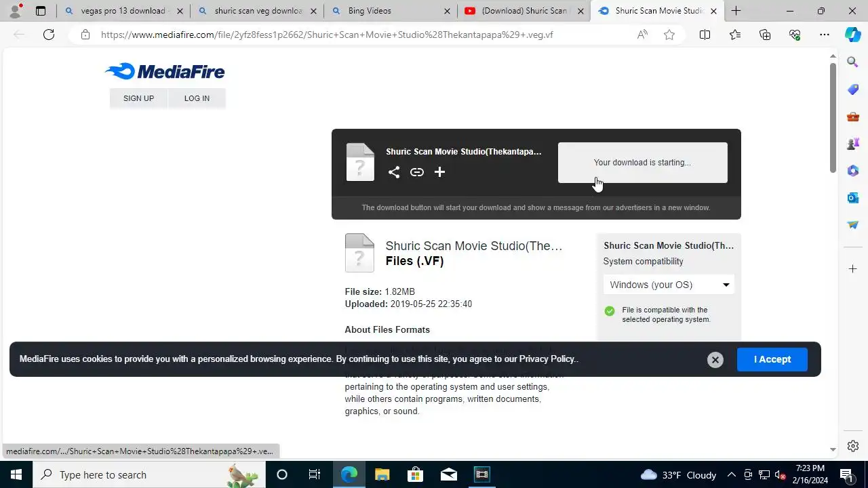Click the Windows taskbar search box
The width and height of the screenshot is (868, 488).
tap(148, 474)
